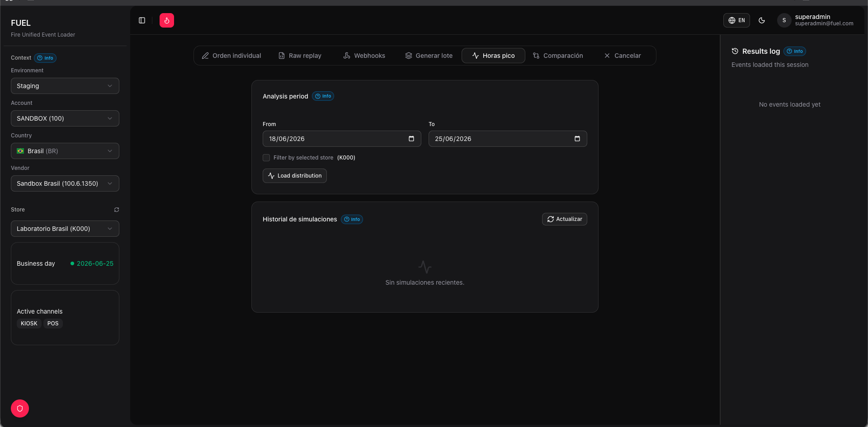Open the EN language selector

[x=736, y=20]
